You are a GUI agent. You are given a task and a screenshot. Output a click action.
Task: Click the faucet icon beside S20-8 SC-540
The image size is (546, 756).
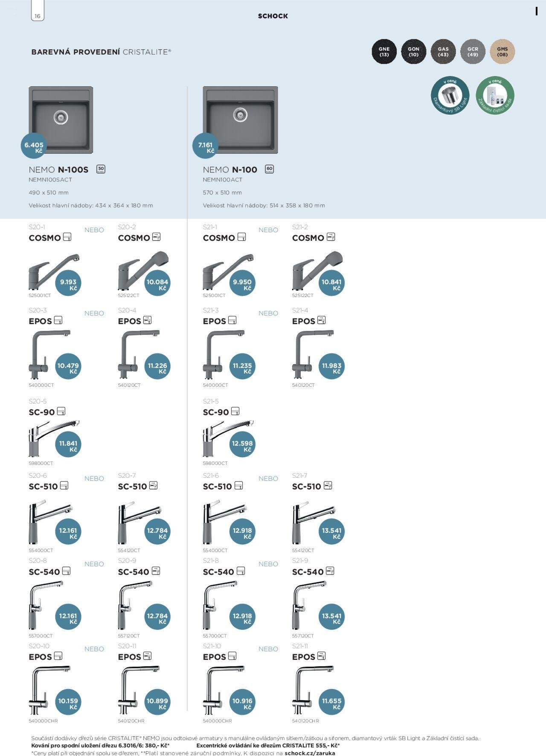click(66, 571)
